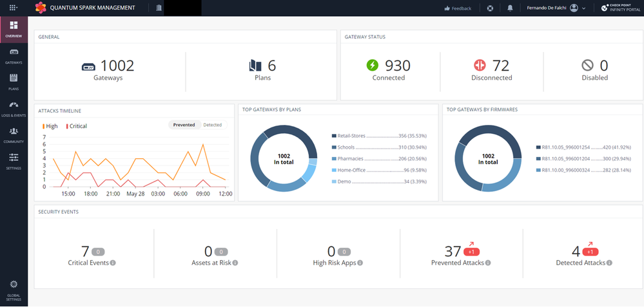Click the High Risk Apps info icon

(x=360, y=263)
